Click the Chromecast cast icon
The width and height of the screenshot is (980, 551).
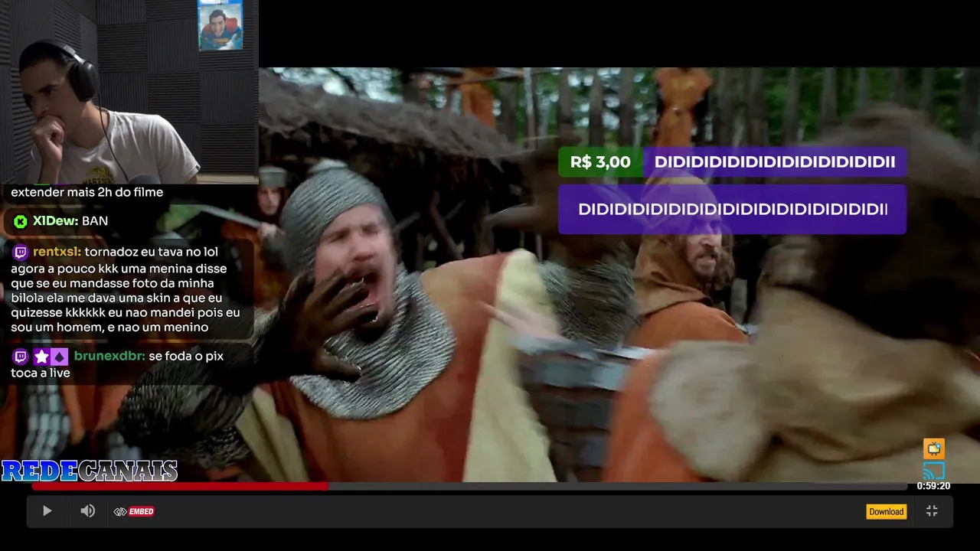coord(934,470)
